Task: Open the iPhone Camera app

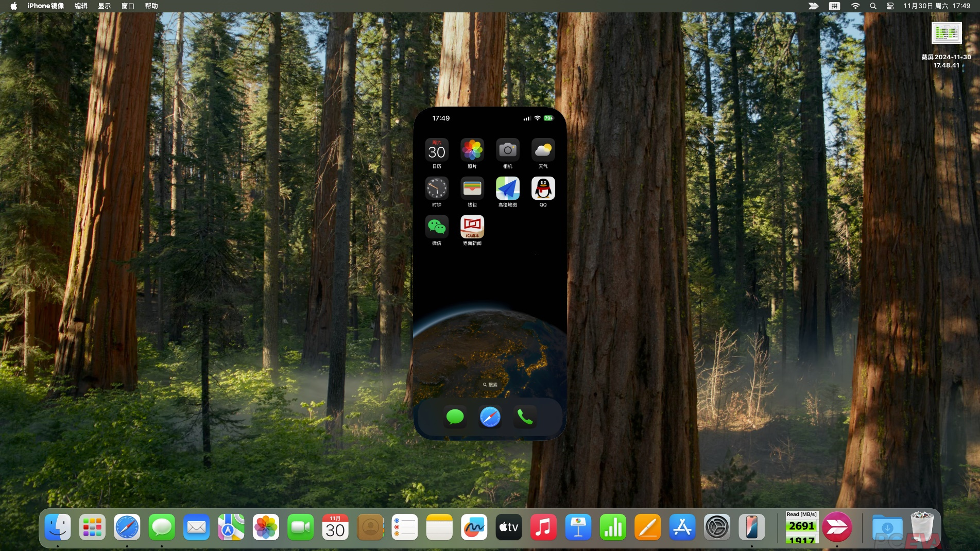Action: [x=507, y=150]
